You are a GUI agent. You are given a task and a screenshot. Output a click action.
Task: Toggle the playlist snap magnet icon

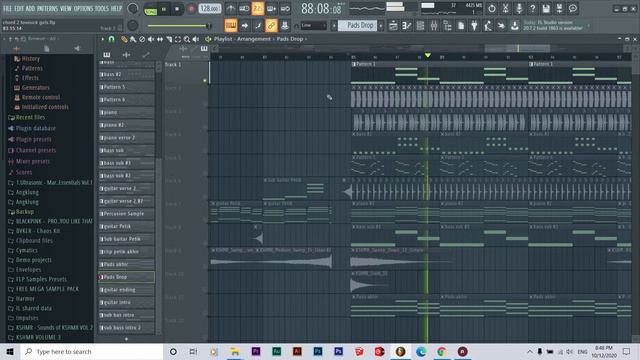pyautogui.click(x=111, y=39)
